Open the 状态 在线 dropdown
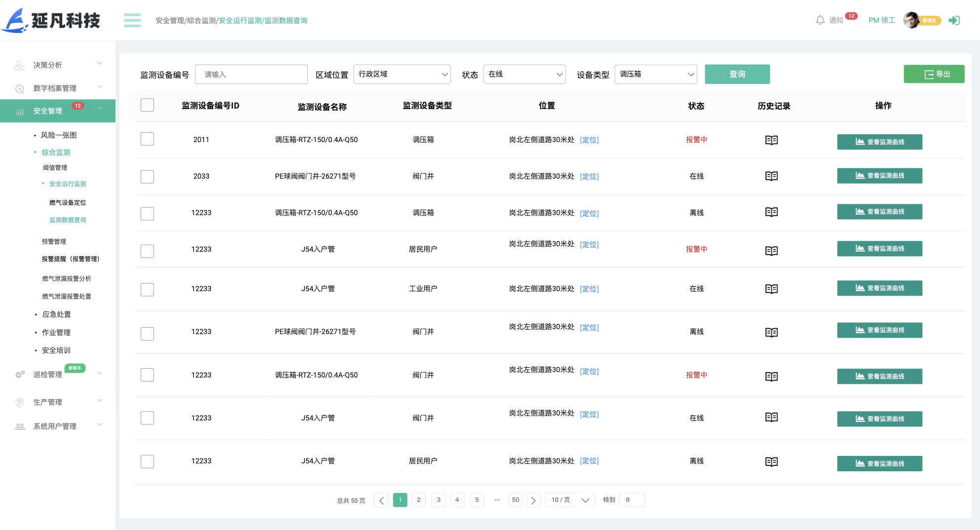Screen dimensions: 980x530 click(x=525, y=74)
